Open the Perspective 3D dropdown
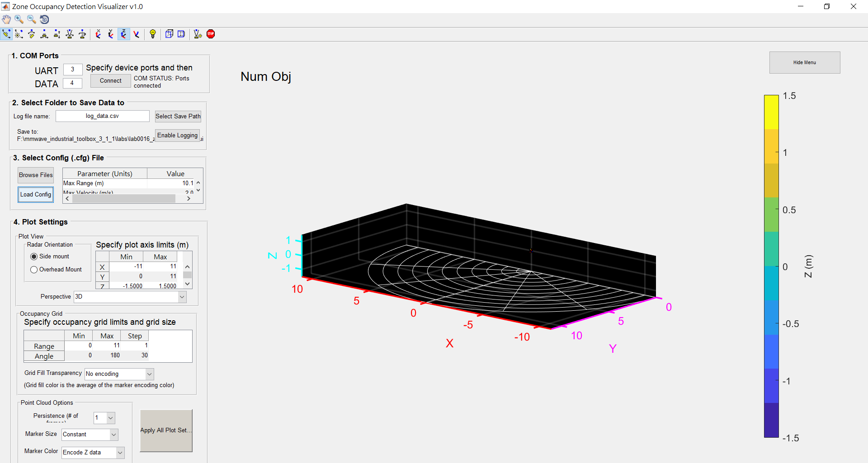 (x=182, y=297)
